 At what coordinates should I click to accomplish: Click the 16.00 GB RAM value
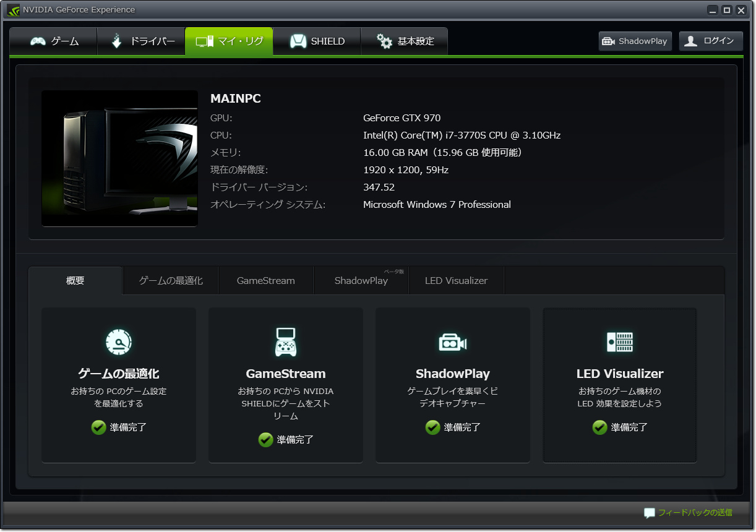[x=443, y=153]
